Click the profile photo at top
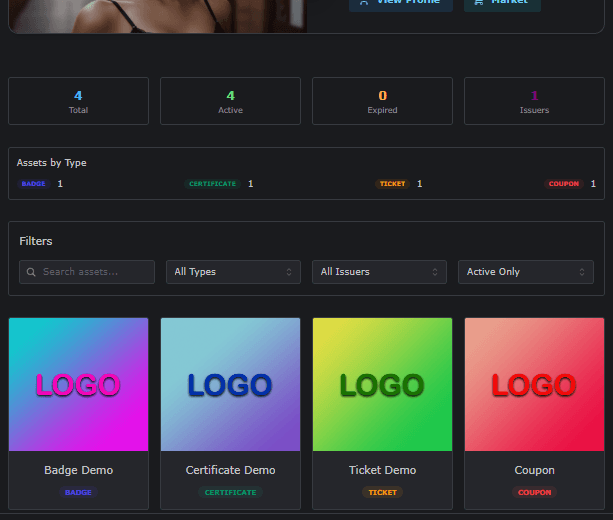Image resolution: width=613 pixels, height=520 pixels. coord(158,16)
